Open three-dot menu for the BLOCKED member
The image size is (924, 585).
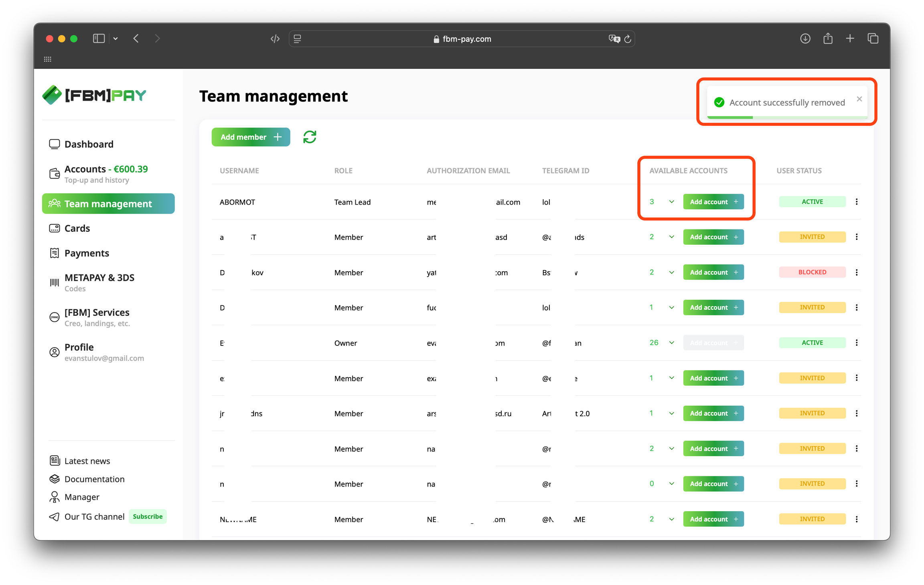857,272
